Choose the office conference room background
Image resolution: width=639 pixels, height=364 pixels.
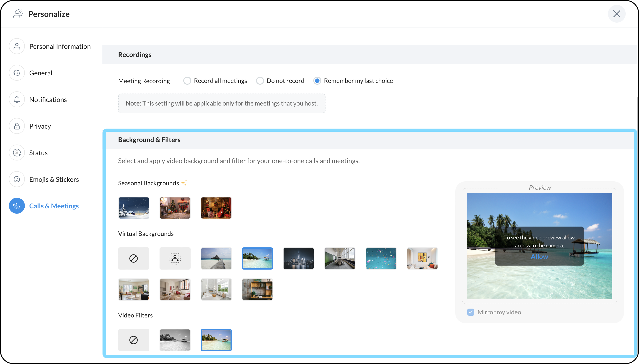tap(340, 258)
